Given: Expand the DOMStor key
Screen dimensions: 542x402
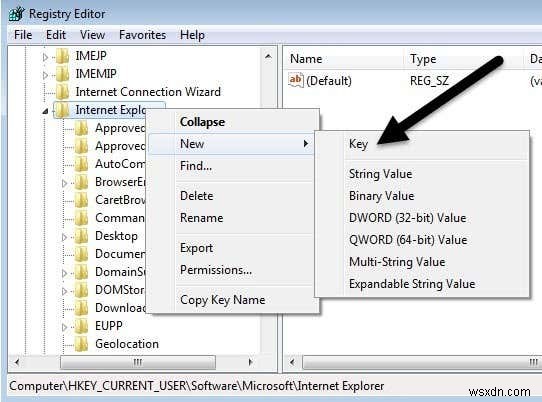Looking at the screenshot, I should coord(64,291).
